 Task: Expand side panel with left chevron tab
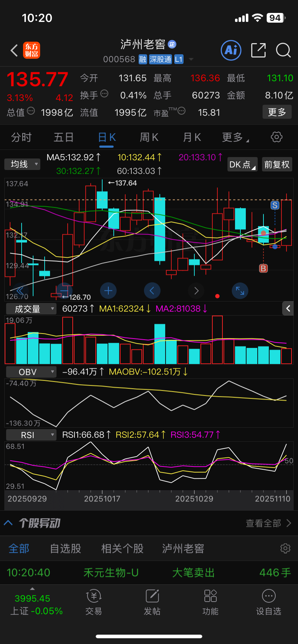coord(288,308)
